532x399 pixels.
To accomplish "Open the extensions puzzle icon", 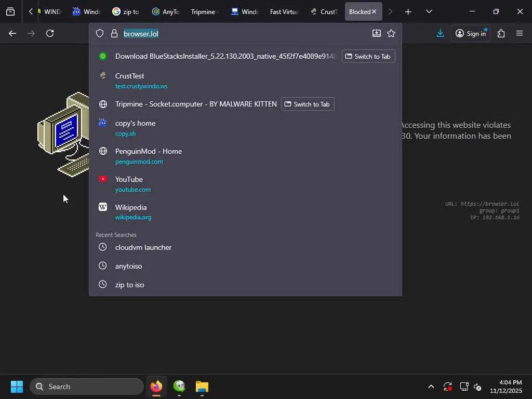I will click(x=501, y=33).
